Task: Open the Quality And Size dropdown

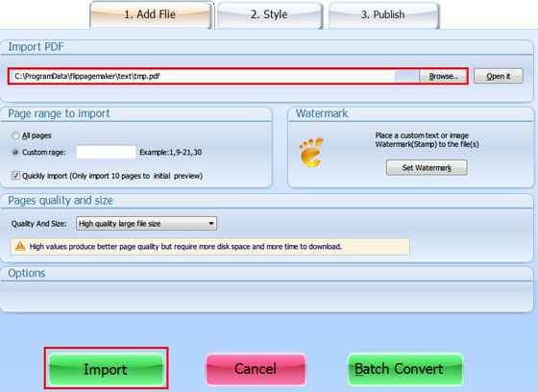Action: tap(146, 224)
